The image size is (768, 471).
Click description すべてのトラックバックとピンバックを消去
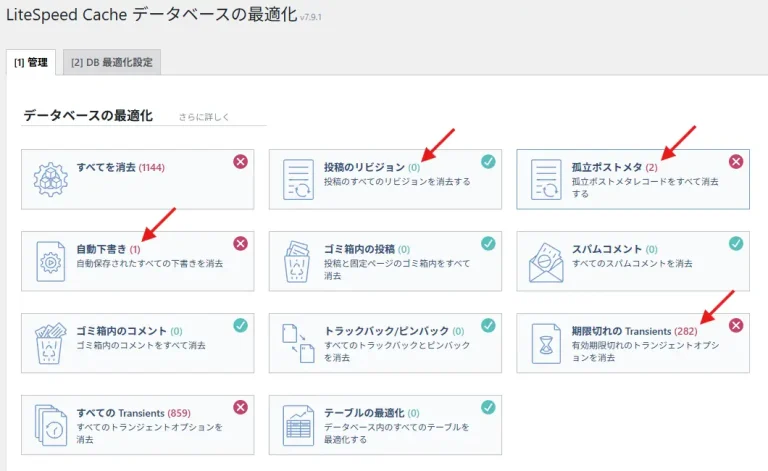[x=397, y=351]
